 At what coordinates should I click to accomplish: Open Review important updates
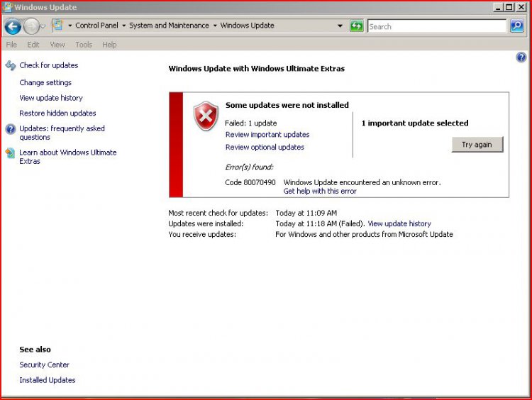tap(267, 134)
